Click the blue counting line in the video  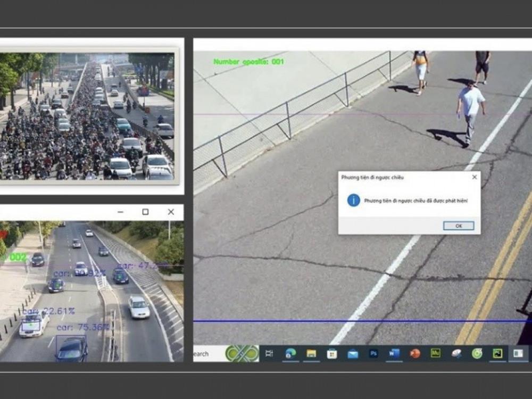point(362,321)
